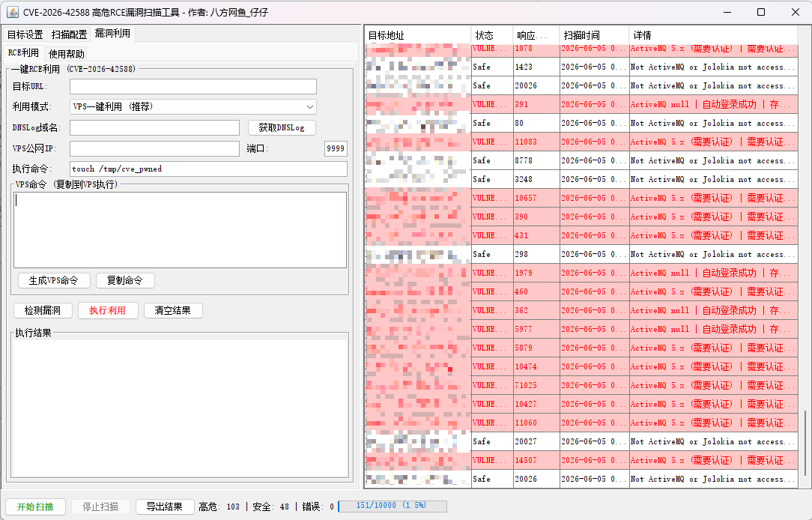Focus the DNSLog域名 input field
The image size is (812, 520).
point(154,127)
